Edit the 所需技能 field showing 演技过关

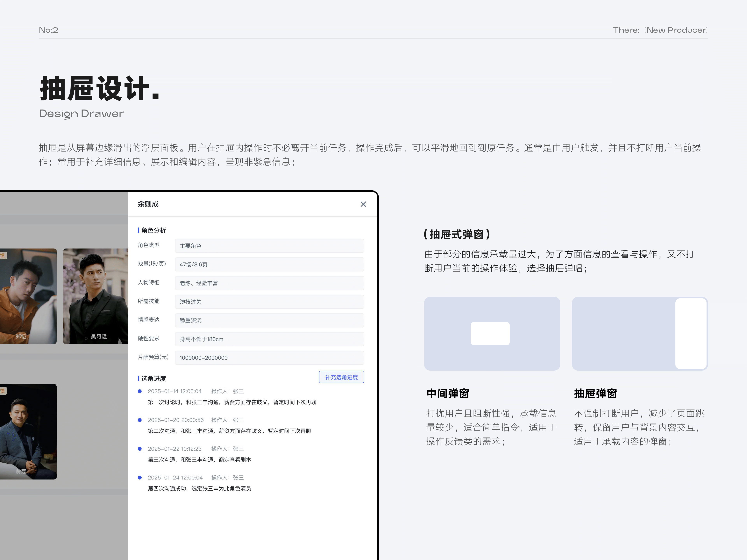tap(269, 302)
